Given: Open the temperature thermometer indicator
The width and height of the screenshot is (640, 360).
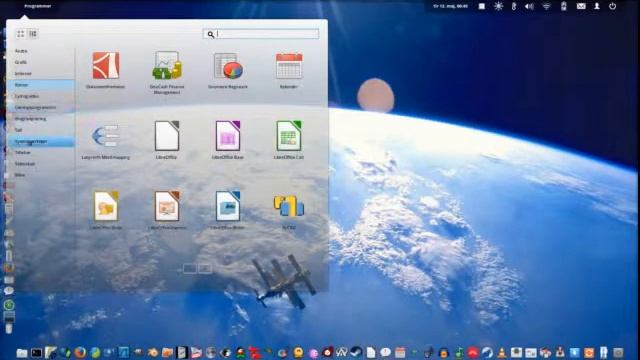Looking at the screenshot, I should click(x=514, y=6).
